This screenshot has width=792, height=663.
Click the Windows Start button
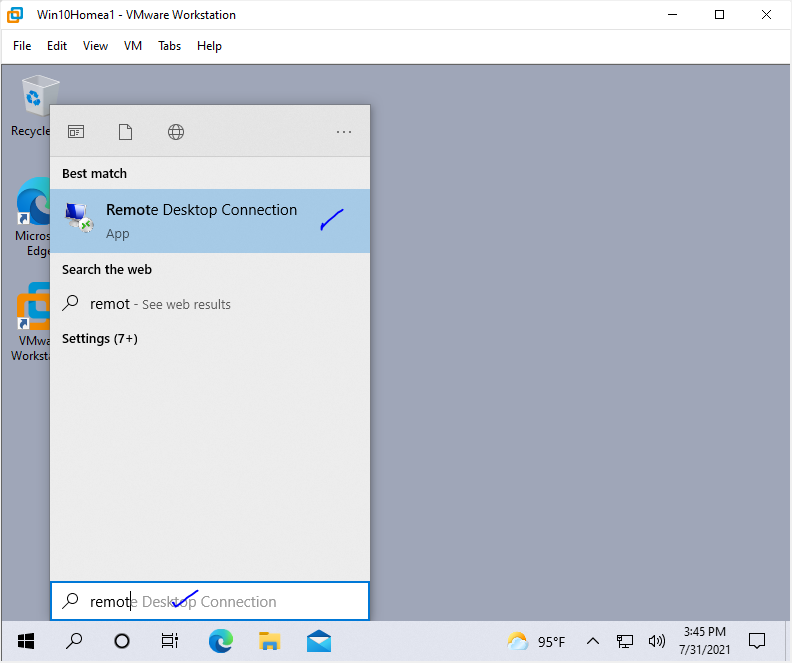tap(25, 641)
